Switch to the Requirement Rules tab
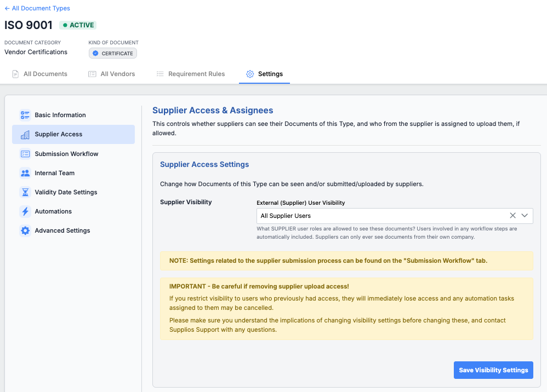This screenshot has width=547, height=392. point(190,74)
